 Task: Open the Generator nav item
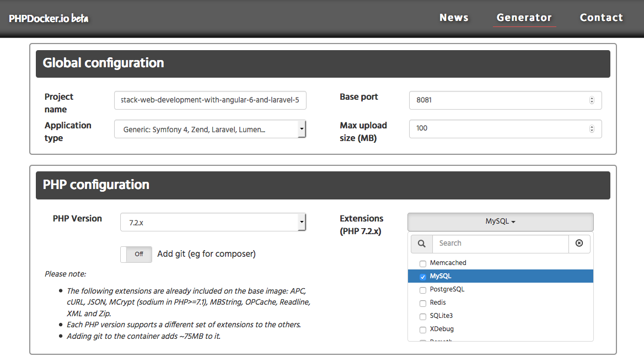pyautogui.click(x=524, y=18)
